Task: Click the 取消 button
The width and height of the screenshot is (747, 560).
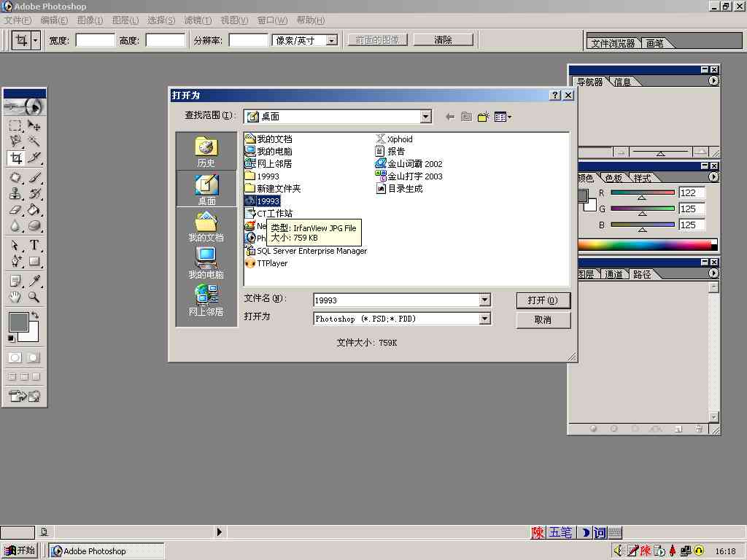Action: point(543,320)
